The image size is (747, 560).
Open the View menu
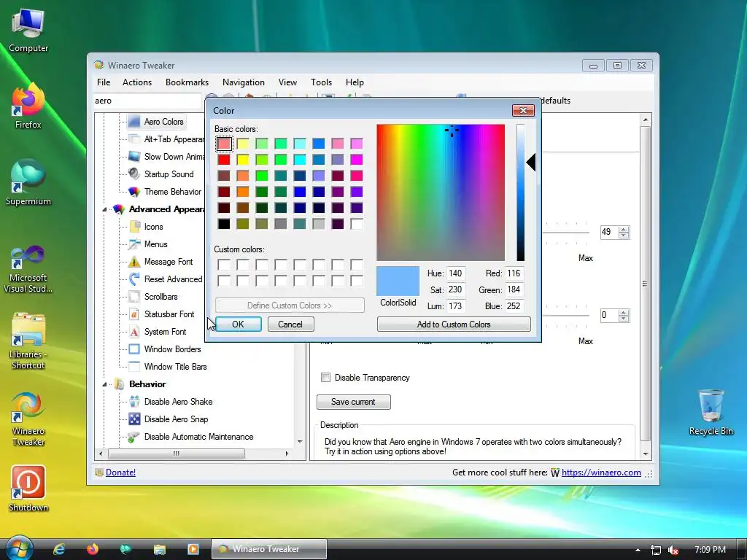coord(287,82)
